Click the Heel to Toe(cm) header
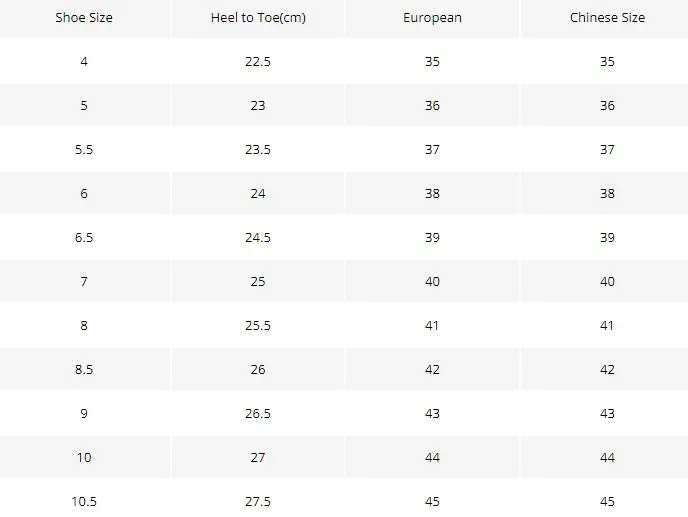 258,18
